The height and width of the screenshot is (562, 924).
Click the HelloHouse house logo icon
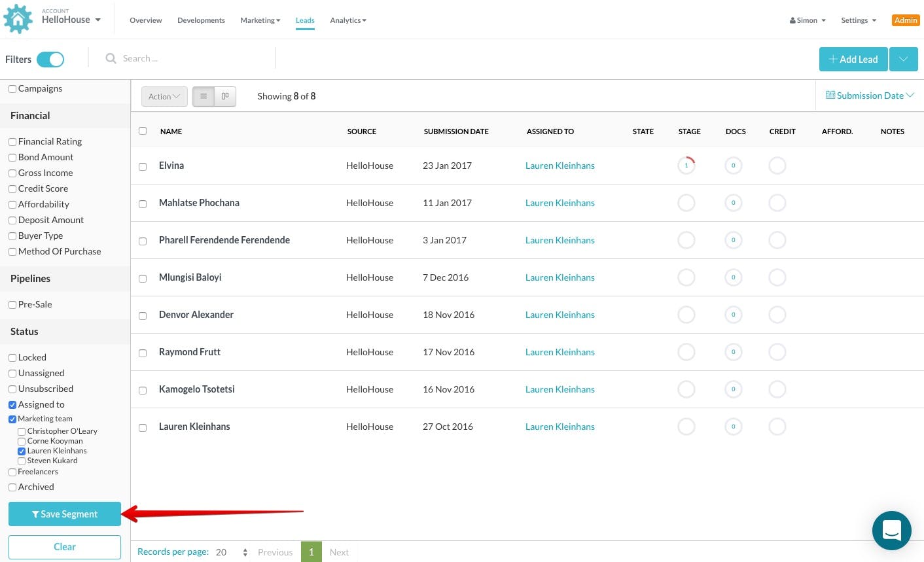18,19
